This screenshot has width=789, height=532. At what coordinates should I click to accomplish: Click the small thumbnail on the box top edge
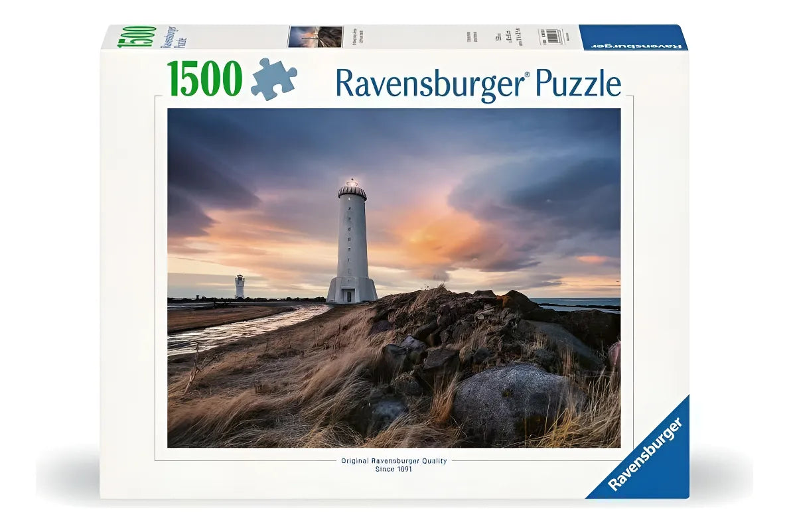315,36
